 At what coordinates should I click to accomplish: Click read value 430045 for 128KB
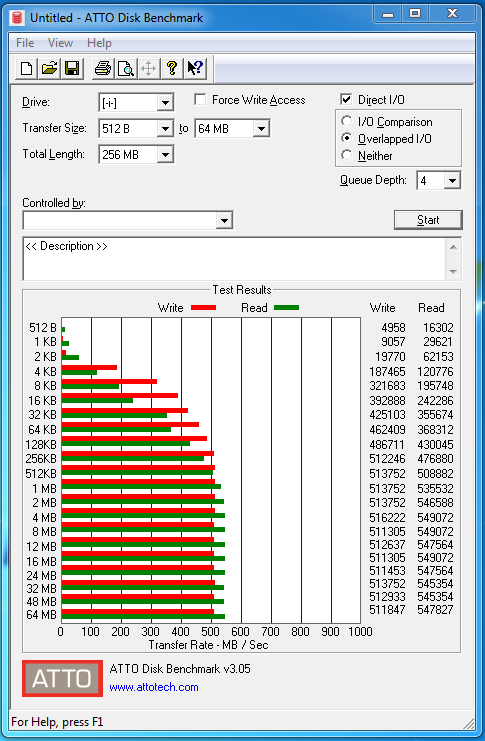[435, 445]
